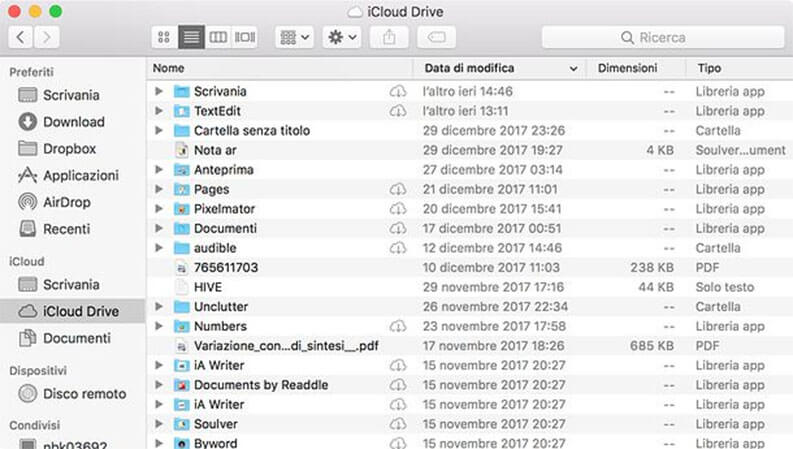Download Pages folder via cloud icon
Viewport: 793px width, 449px height.
[398, 189]
